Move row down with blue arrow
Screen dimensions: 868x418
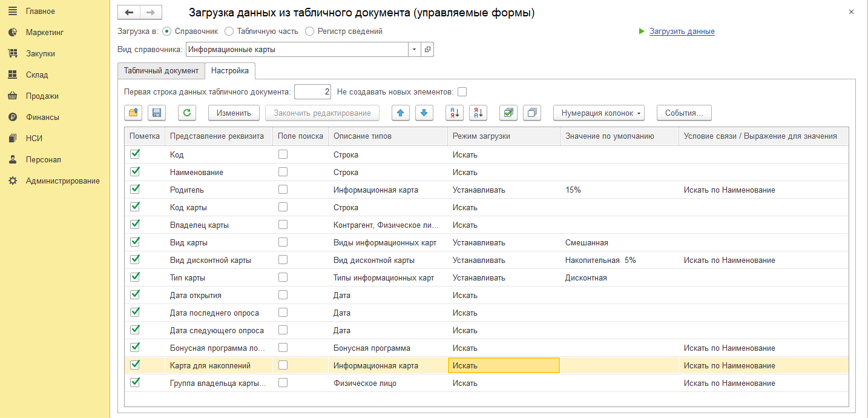424,113
